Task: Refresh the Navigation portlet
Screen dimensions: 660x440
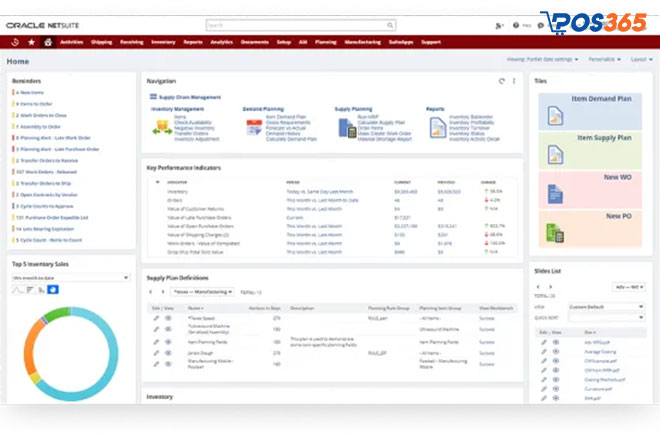Action: coord(502,80)
